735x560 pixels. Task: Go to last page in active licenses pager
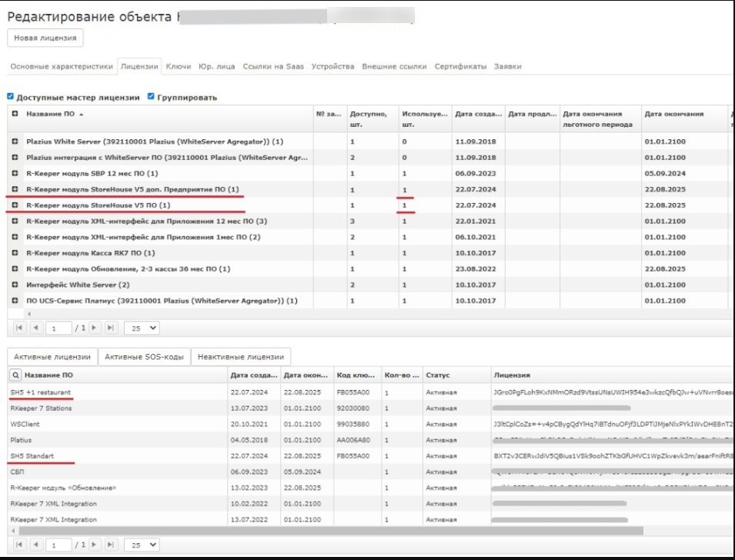coord(111,545)
